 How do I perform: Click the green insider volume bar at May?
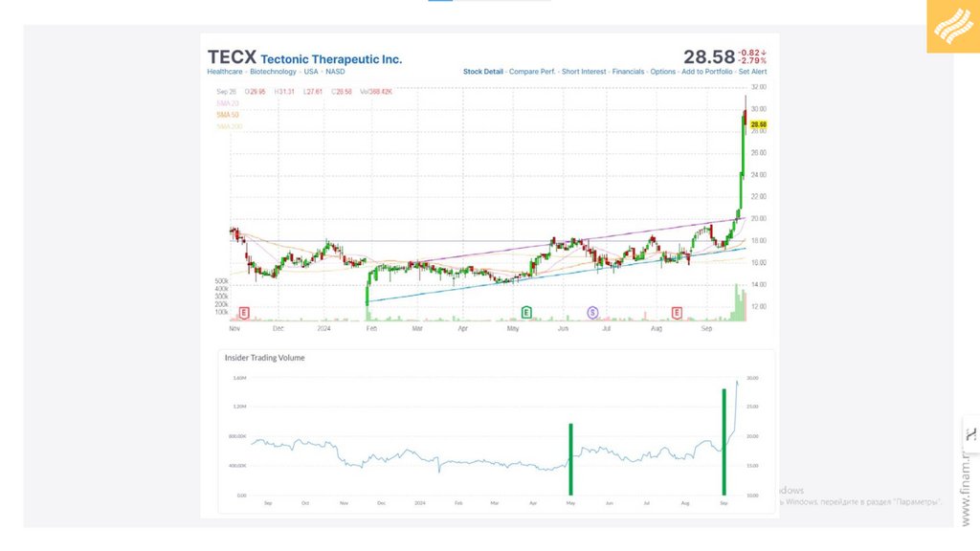[570, 459]
